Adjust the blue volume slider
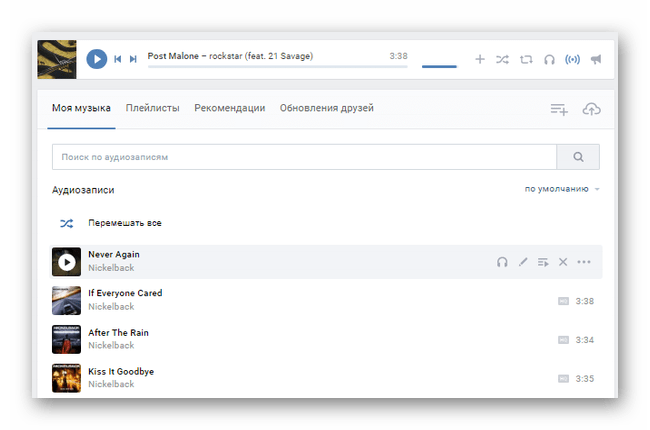Screen dimensions: 650x430 (x=439, y=66)
